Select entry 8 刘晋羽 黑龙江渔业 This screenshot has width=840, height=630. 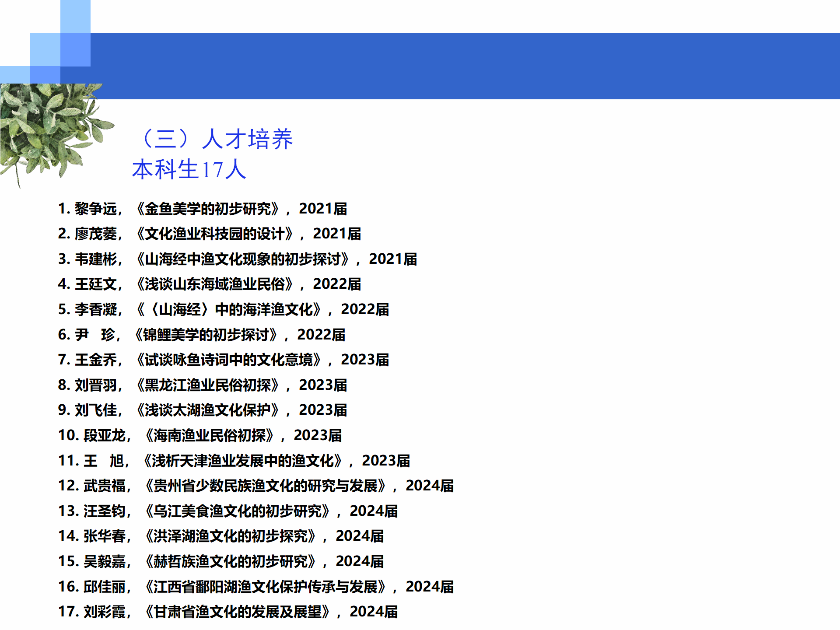click(x=202, y=385)
